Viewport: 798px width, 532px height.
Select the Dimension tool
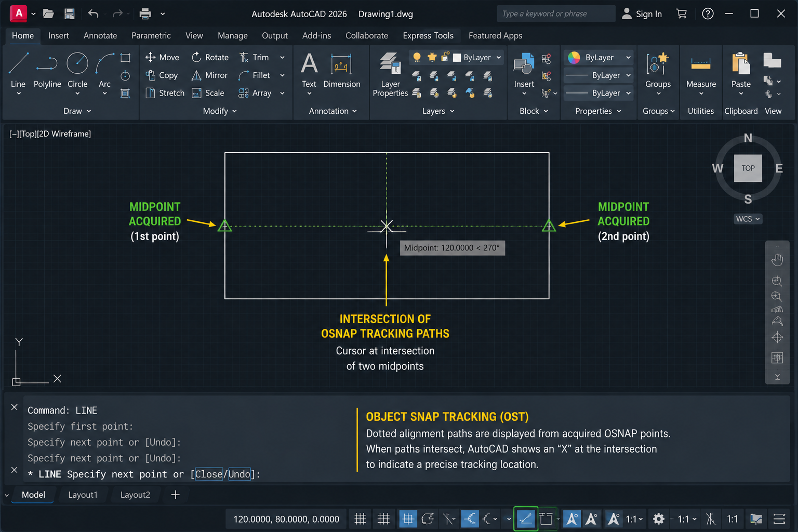pos(341,70)
